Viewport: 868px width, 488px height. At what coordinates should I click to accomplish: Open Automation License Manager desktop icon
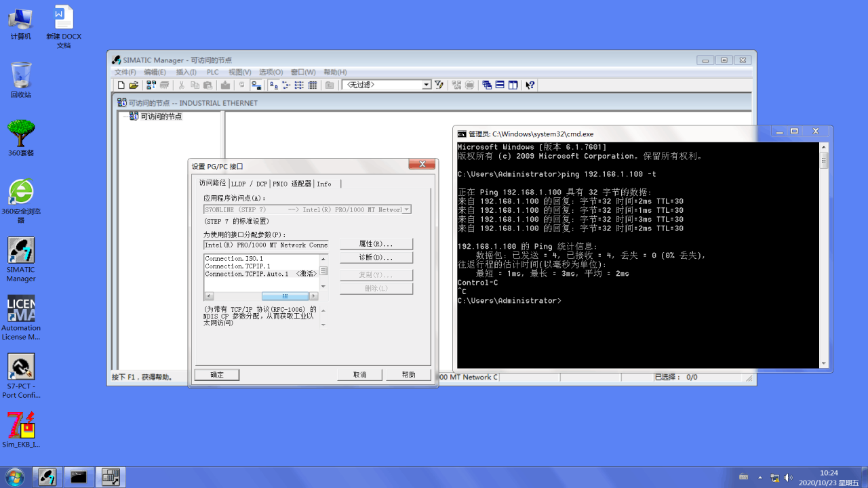click(21, 318)
